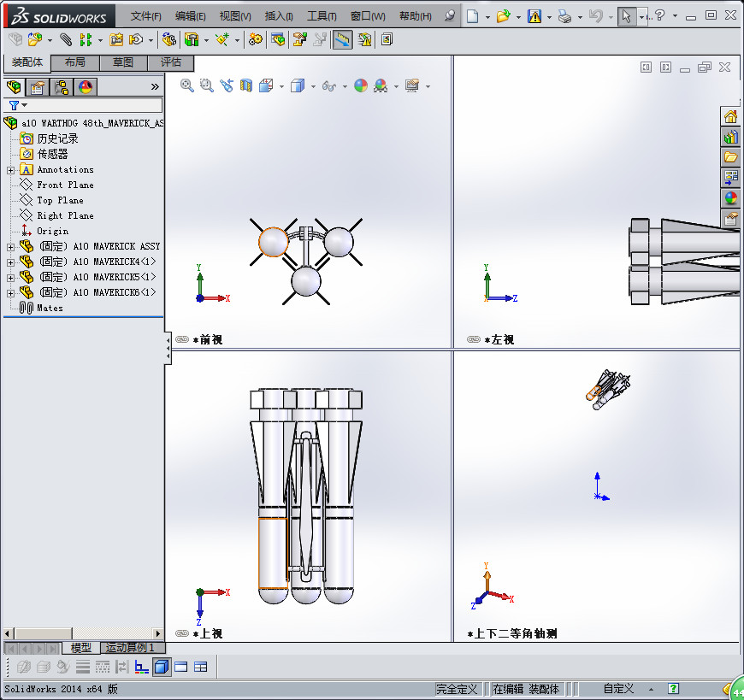Click the Zoom to Area icon
This screenshot has height=700, width=744.
click(x=206, y=85)
